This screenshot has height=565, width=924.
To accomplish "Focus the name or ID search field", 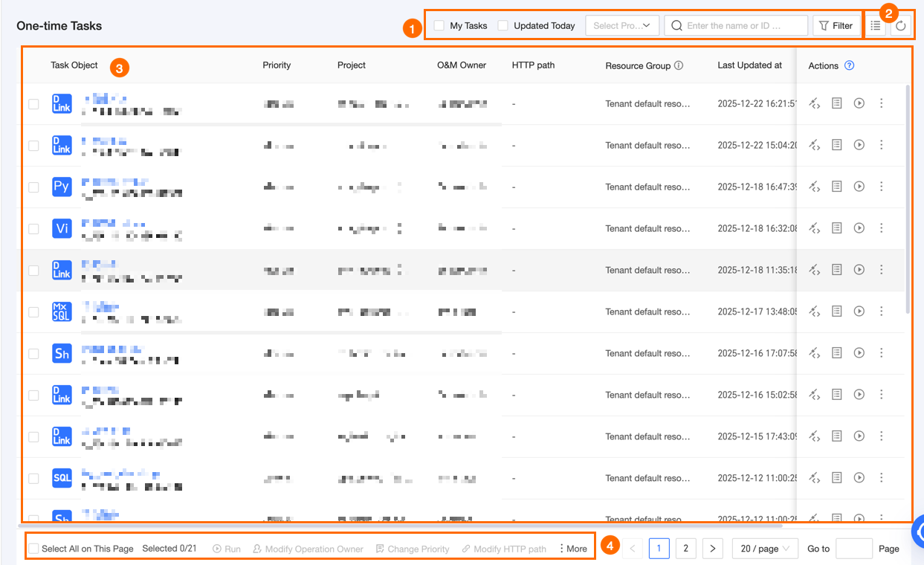I will [736, 26].
